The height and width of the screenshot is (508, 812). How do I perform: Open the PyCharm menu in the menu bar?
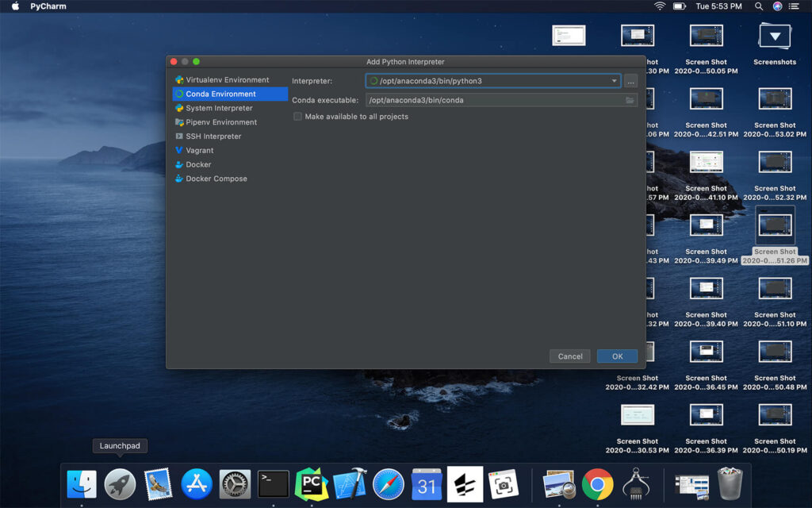(48, 6)
